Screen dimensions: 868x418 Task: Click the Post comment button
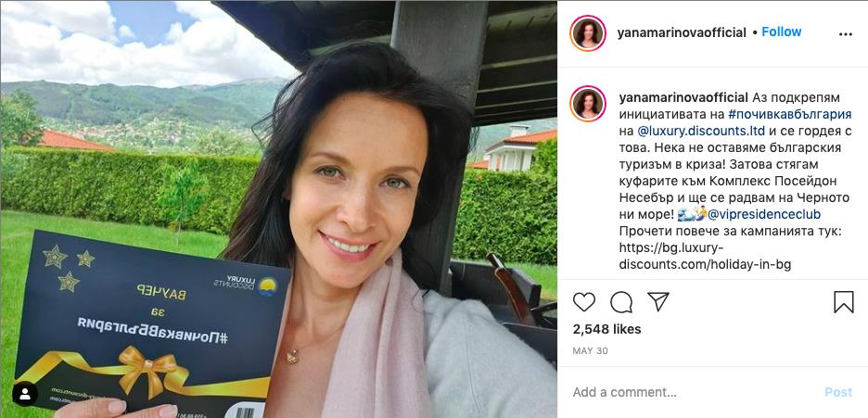tap(838, 393)
